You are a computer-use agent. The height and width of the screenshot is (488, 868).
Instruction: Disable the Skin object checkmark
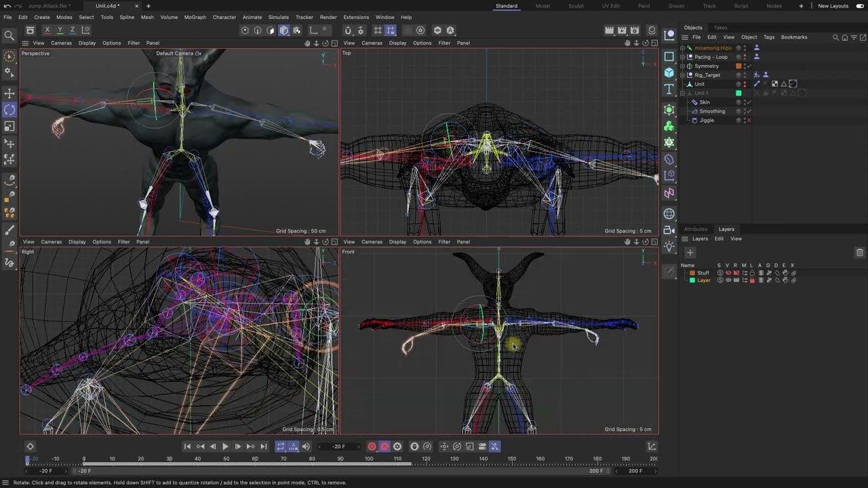(x=748, y=102)
